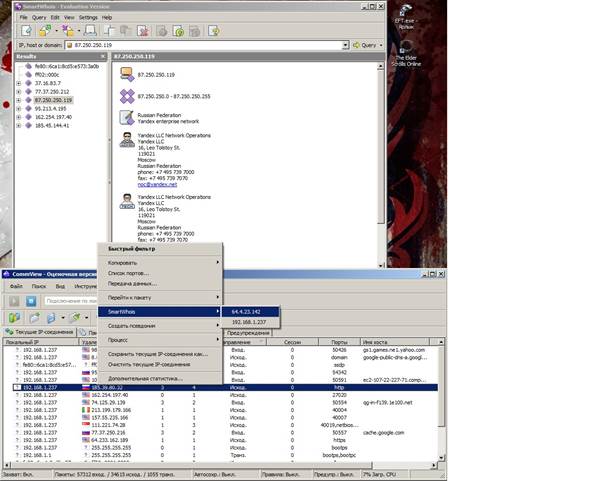The height and width of the screenshot is (481, 612).
Task: Expand the 37.16.83.7 tree node
Action: [x=18, y=83]
